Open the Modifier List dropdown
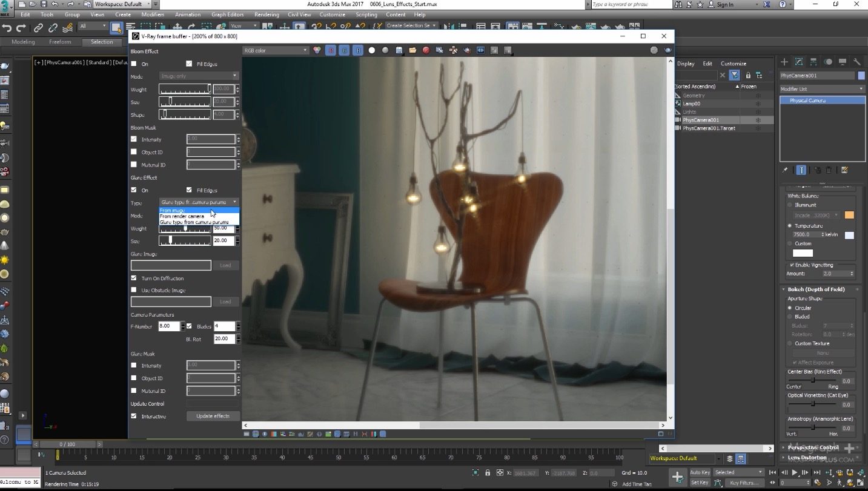 (x=822, y=89)
